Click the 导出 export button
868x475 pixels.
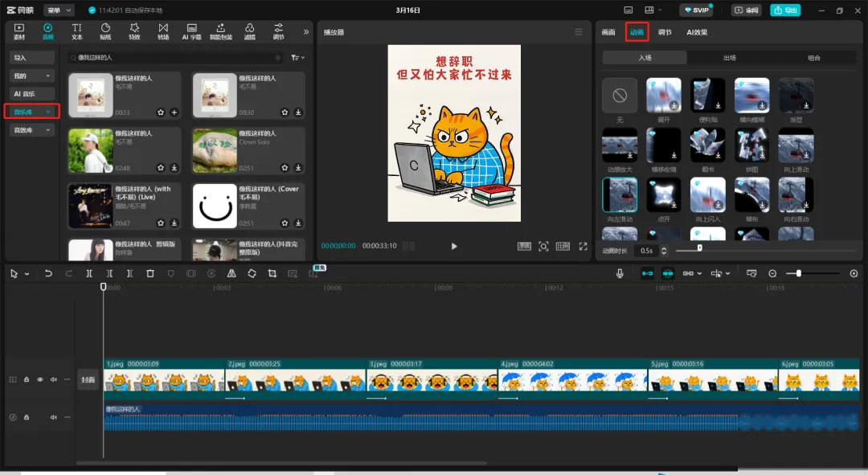click(x=785, y=10)
